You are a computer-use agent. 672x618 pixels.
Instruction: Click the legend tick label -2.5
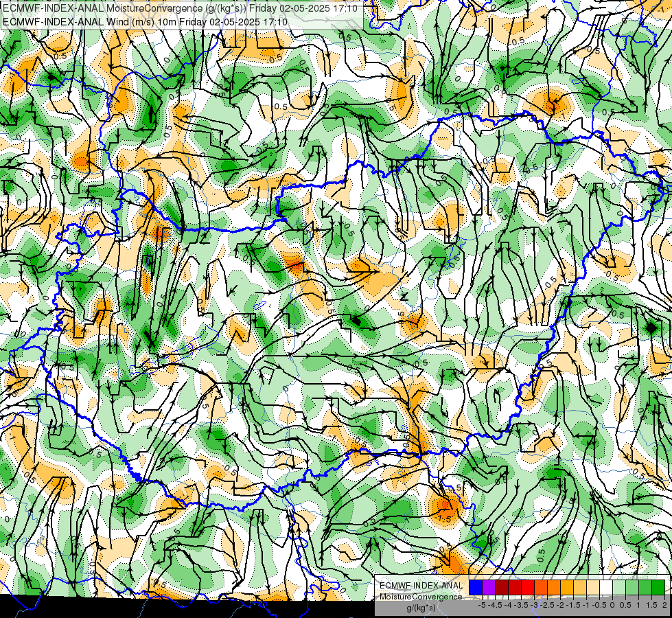tap(547, 605)
